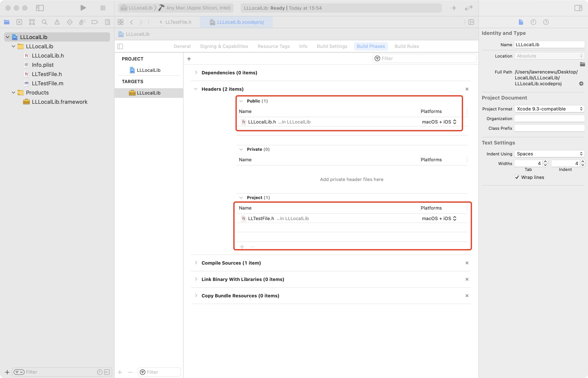The width and height of the screenshot is (588, 378).
Task: Select LLLocalLib.framework under Products
Action: 60,102
